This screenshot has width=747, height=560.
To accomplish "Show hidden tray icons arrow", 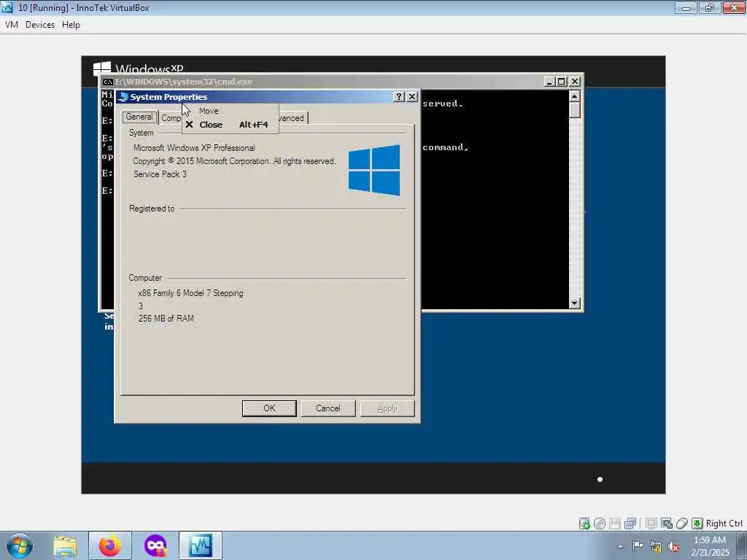I will tap(620, 546).
